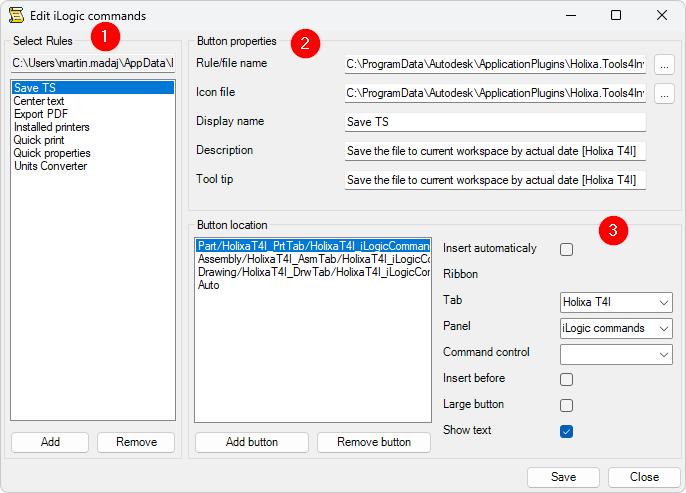The height and width of the screenshot is (493, 686).
Task: Select the Quick print rule
Action: (40, 140)
